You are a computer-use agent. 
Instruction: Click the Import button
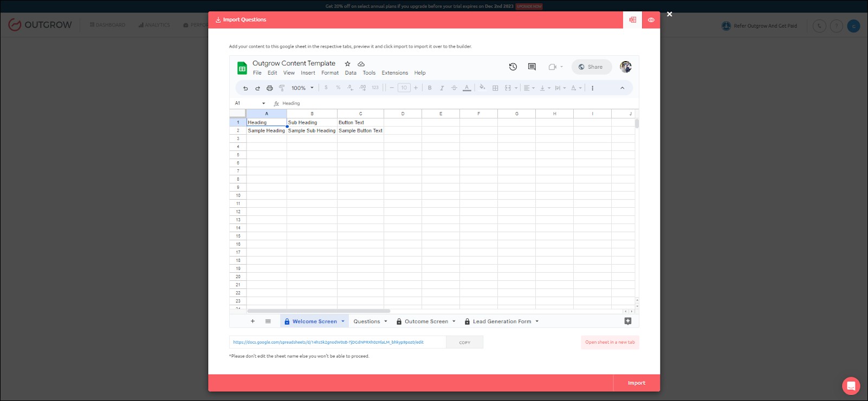[636, 383]
